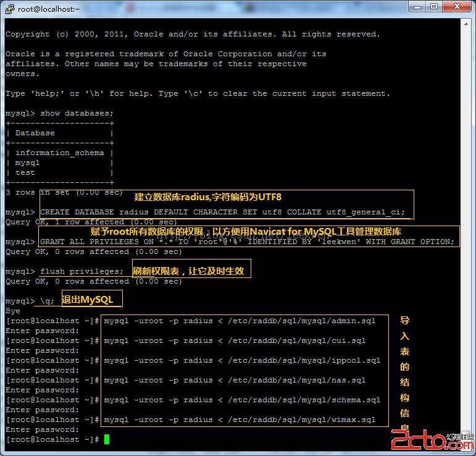The width and height of the screenshot is (476, 456).
Task: Click the admin.sql import command
Action: pyautogui.click(x=240, y=321)
